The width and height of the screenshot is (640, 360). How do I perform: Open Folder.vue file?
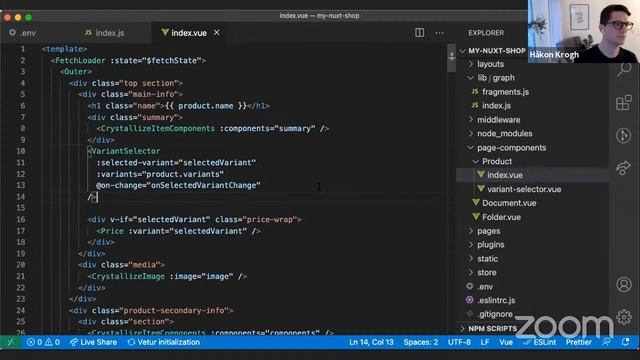click(501, 217)
